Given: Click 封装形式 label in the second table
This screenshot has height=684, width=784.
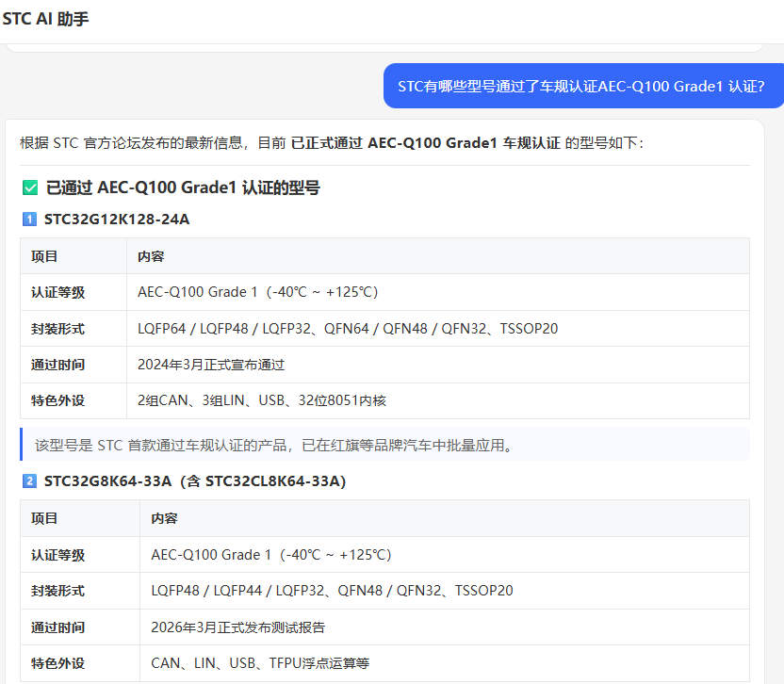Looking at the screenshot, I should 58,591.
